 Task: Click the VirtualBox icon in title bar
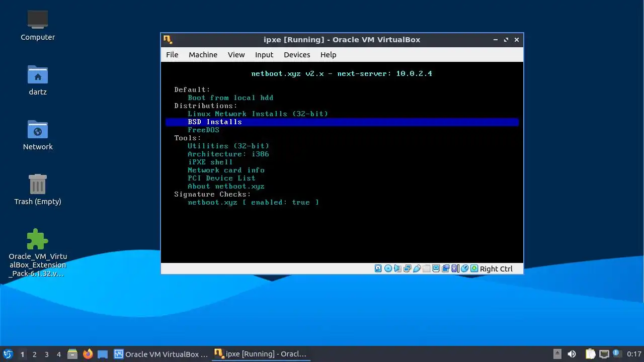tap(168, 40)
